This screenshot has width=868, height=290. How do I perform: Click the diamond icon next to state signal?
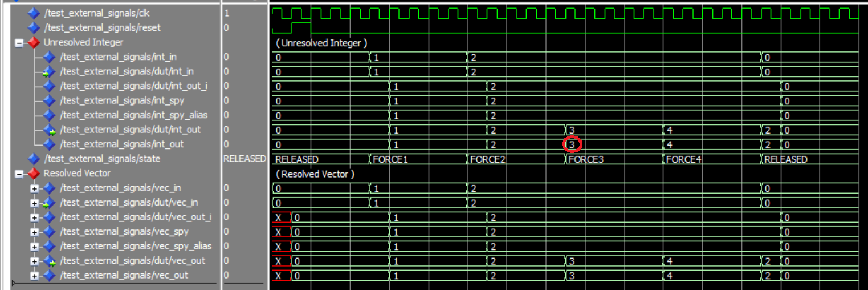click(34, 159)
